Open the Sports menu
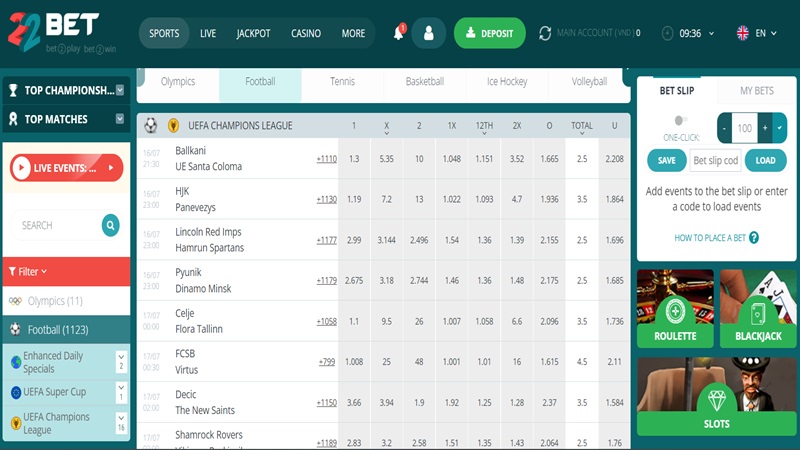The height and width of the screenshot is (450, 800). coord(164,33)
